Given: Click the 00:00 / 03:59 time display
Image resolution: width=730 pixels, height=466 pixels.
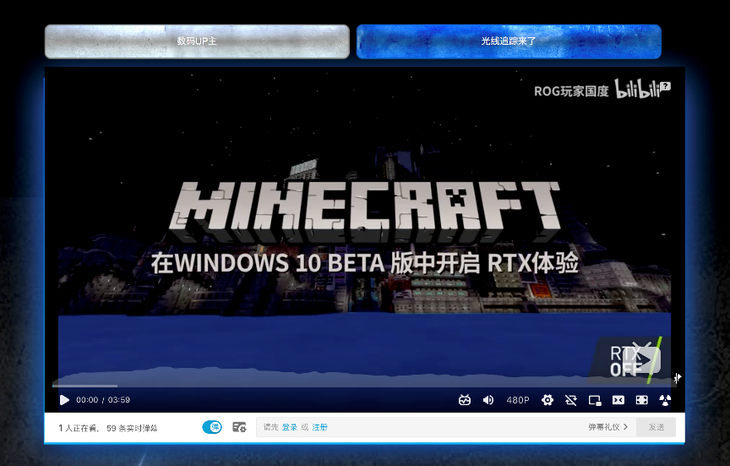Looking at the screenshot, I should tap(103, 400).
